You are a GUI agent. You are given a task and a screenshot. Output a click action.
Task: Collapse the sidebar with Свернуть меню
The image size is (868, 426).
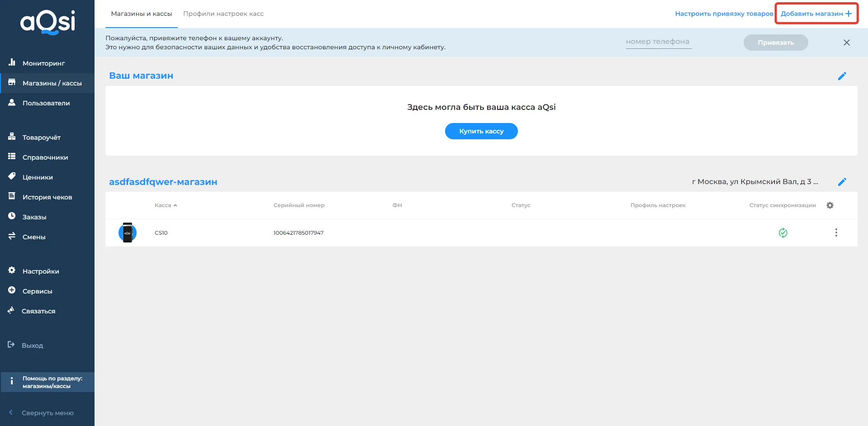pyautogui.click(x=47, y=413)
